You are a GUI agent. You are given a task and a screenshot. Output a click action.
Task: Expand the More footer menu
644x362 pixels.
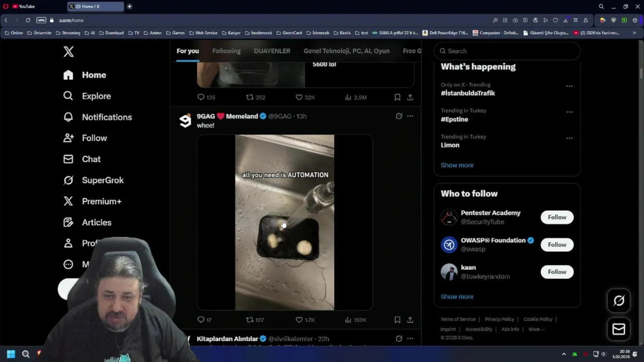click(x=536, y=329)
